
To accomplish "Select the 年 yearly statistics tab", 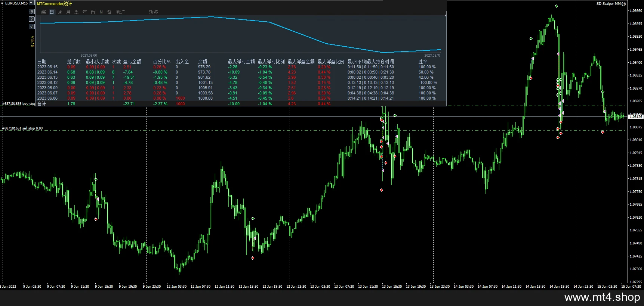I will click(x=85, y=12).
